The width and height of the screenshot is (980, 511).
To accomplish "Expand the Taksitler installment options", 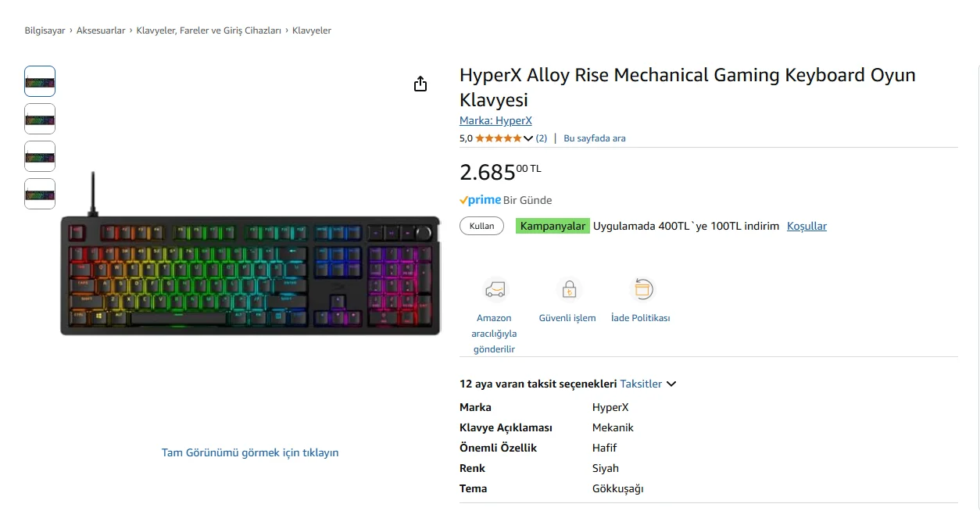I will pos(648,384).
